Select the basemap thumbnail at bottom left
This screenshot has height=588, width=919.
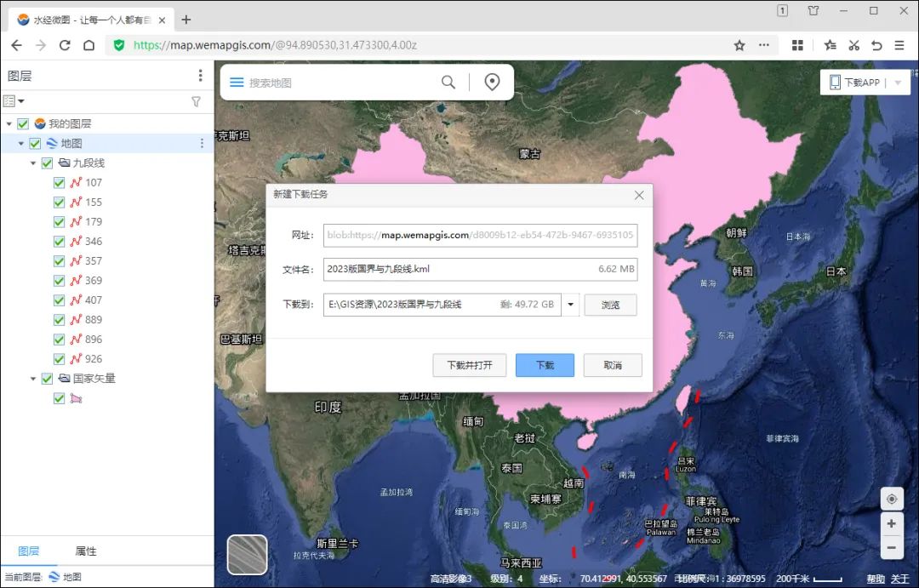(246, 555)
